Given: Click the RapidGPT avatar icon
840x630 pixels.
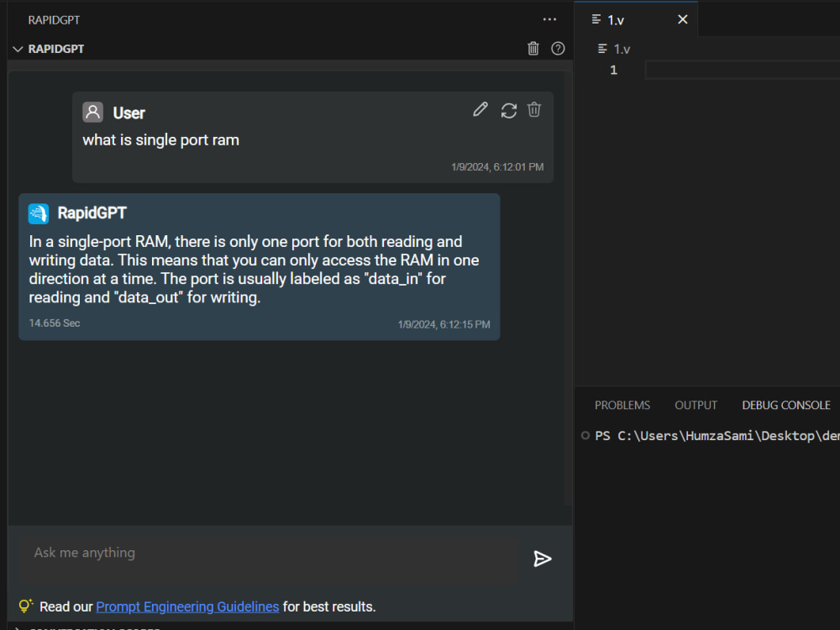Looking at the screenshot, I should coord(38,213).
